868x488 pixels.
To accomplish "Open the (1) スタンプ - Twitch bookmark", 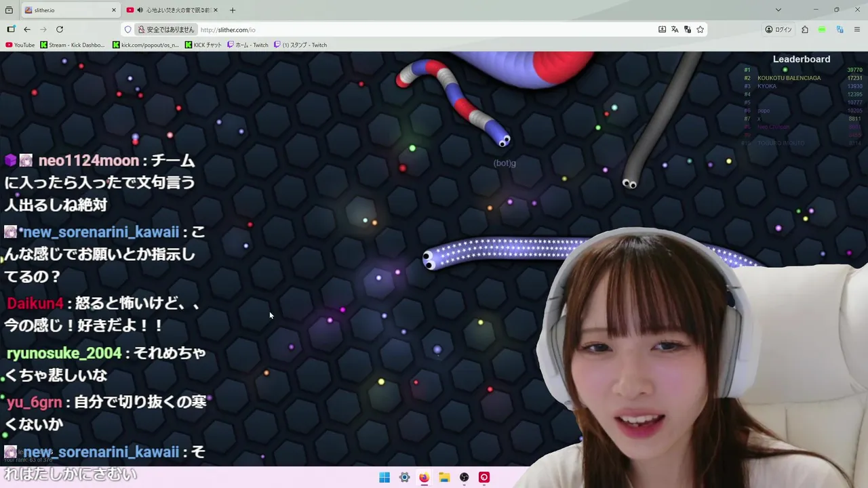I will [300, 45].
